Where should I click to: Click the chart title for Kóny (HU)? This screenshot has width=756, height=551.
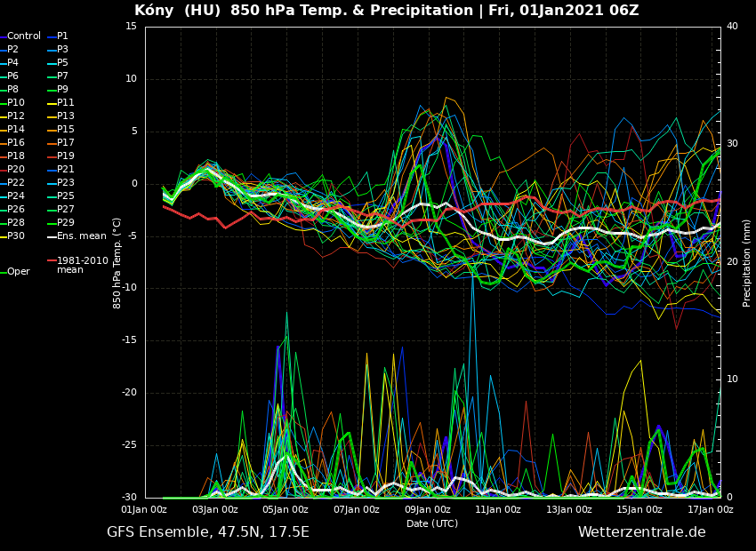tap(386, 11)
